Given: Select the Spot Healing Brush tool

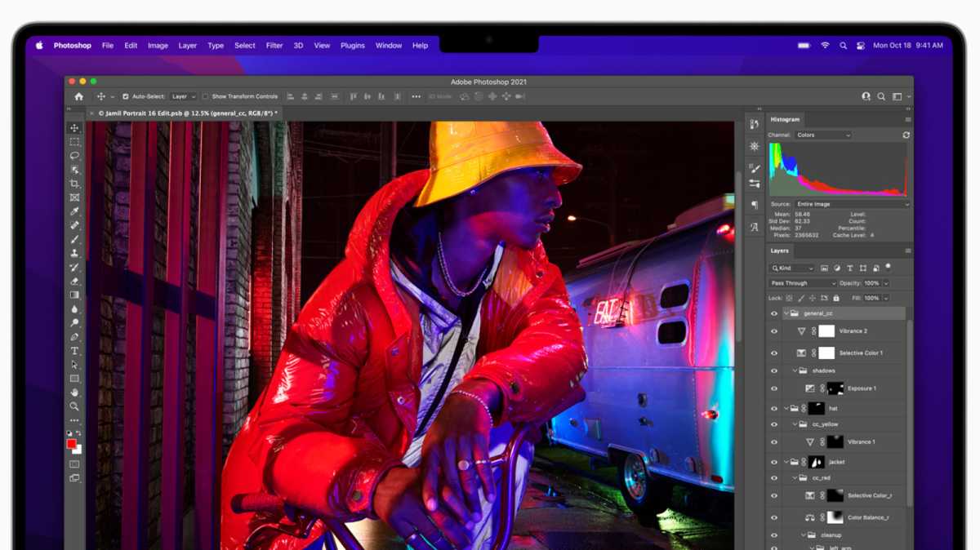Looking at the screenshot, I should (74, 225).
